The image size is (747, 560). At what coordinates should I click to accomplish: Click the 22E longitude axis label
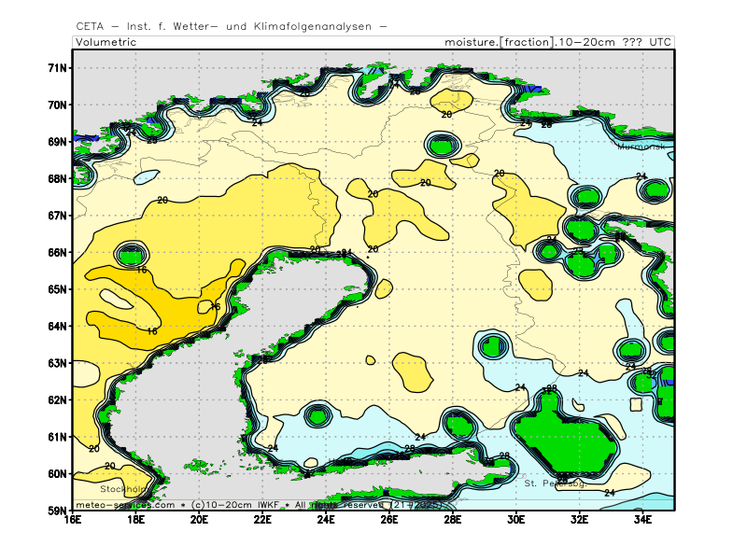coord(262,520)
